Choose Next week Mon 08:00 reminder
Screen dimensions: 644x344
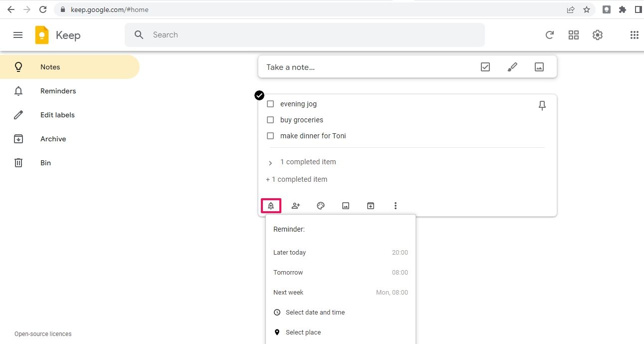point(341,293)
